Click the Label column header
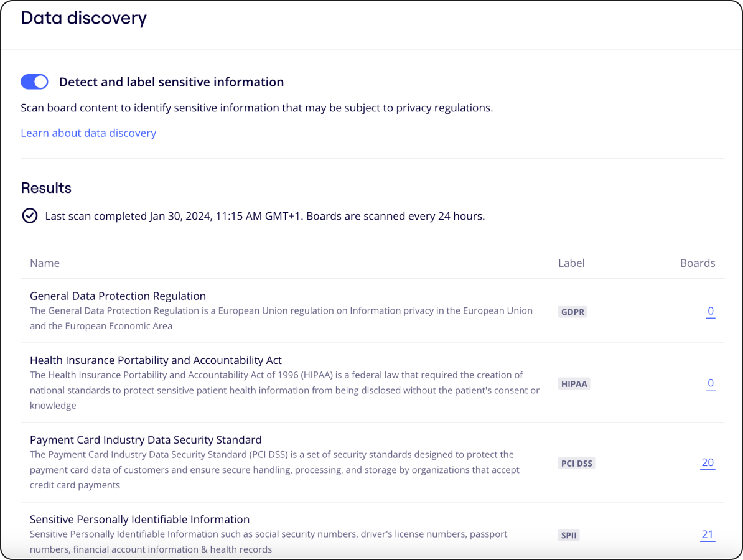Viewport: 743px width, 560px height. click(x=571, y=263)
